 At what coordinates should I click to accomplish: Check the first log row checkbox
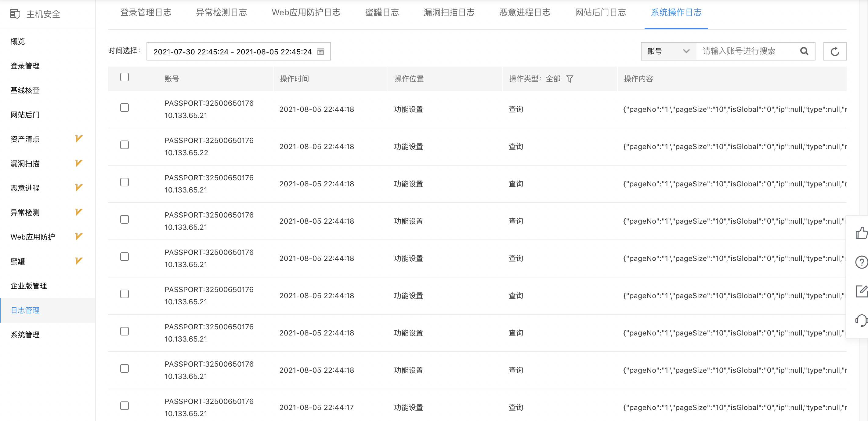pyautogui.click(x=125, y=108)
